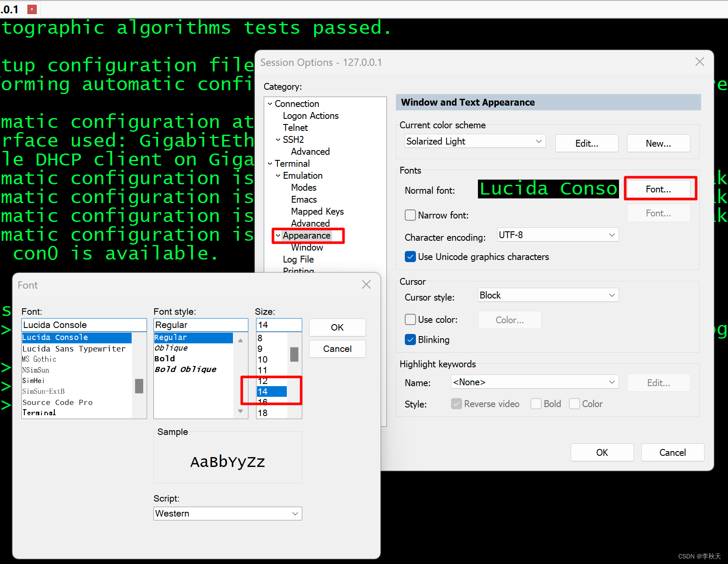Screen dimensions: 728x564
Task: Click New color scheme button
Action: (x=658, y=143)
